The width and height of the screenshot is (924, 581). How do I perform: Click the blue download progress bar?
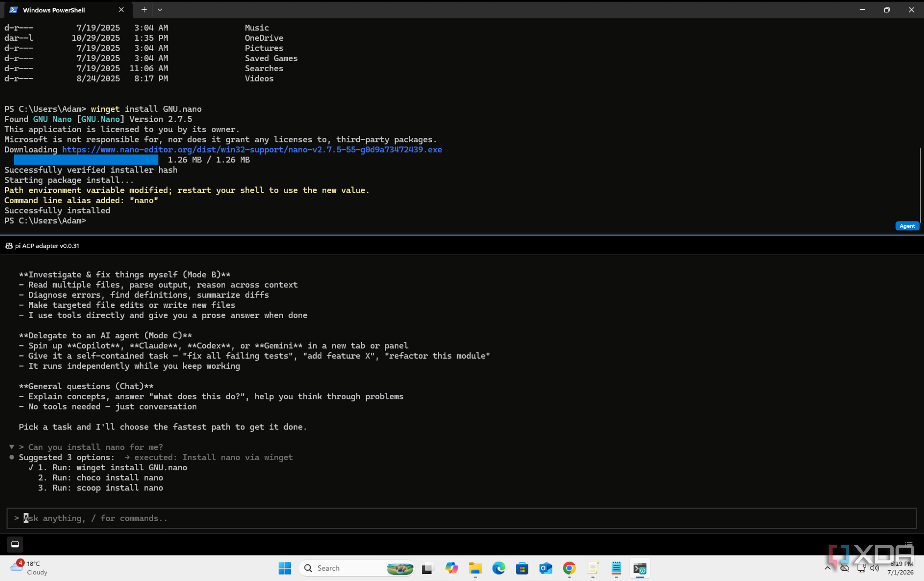click(x=86, y=160)
